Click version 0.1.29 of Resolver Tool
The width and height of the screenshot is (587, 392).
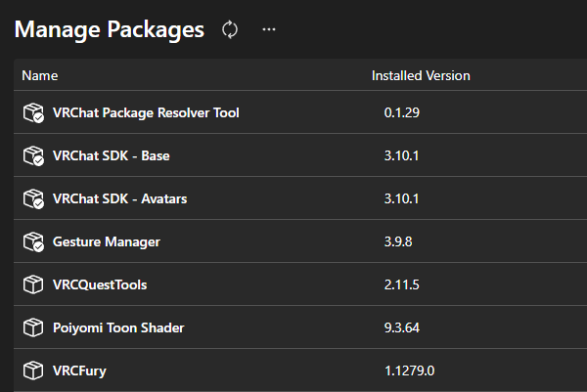pos(402,112)
